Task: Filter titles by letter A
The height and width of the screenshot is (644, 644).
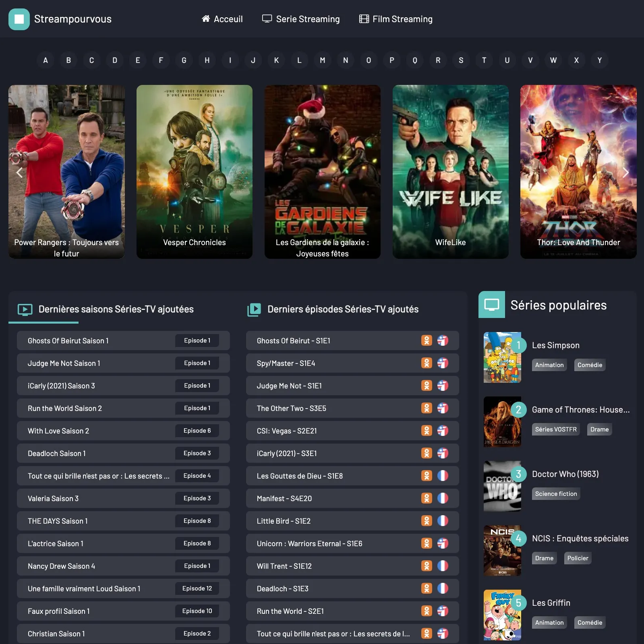Action: (x=46, y=60)
